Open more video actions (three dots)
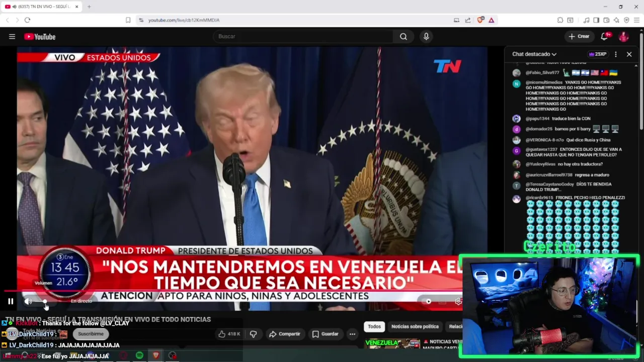This screenshot has height=362, width=644. (352, 334)
